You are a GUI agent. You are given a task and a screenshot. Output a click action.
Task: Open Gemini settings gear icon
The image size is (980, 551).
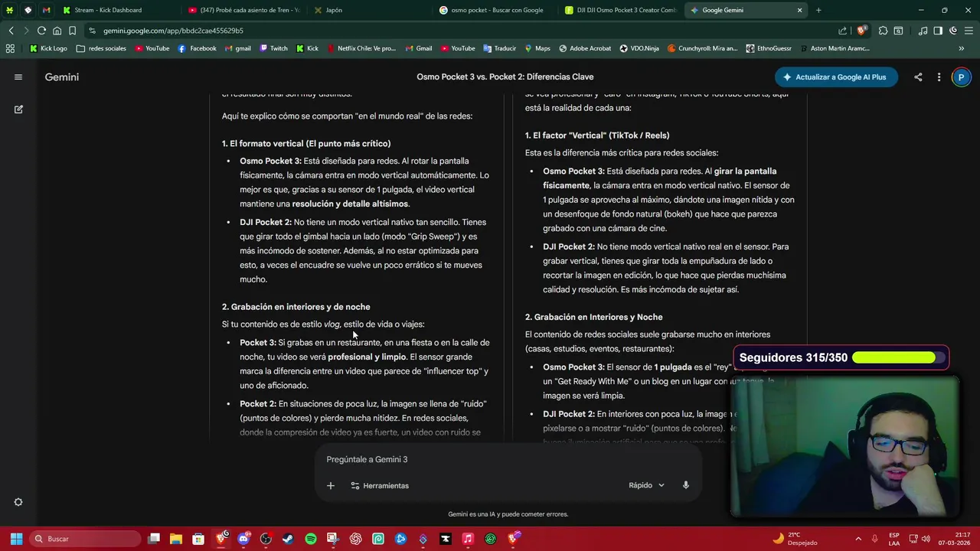tap(18, 502)
